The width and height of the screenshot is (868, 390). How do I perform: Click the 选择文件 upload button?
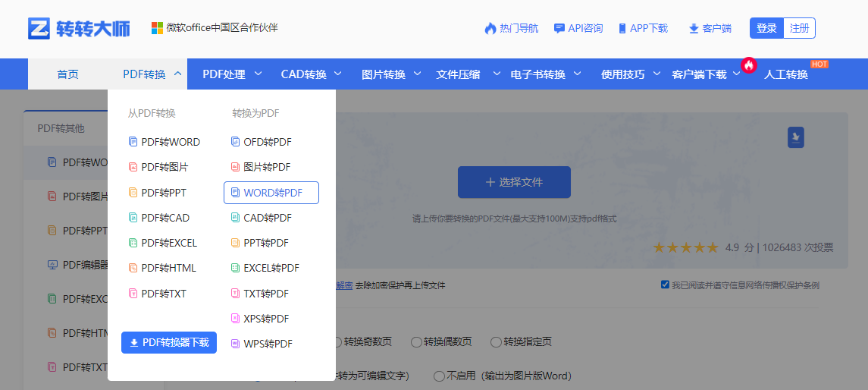click(x=514, y=182)
